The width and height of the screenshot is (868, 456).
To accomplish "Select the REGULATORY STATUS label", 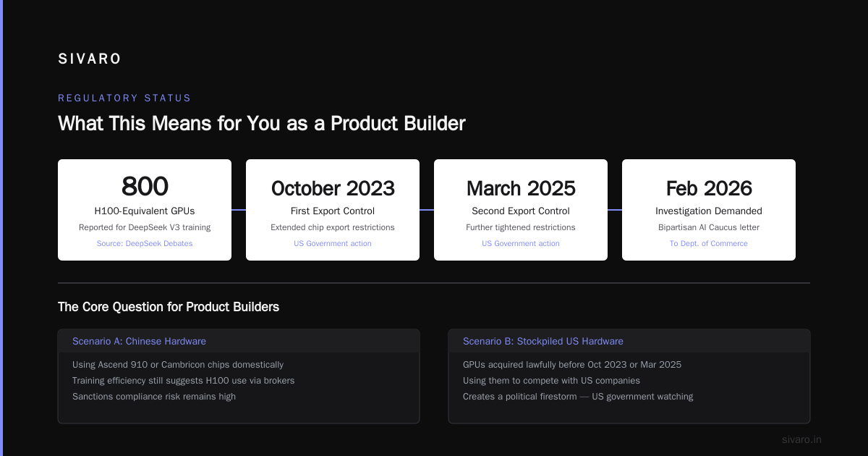I will (x=124, y=98).
